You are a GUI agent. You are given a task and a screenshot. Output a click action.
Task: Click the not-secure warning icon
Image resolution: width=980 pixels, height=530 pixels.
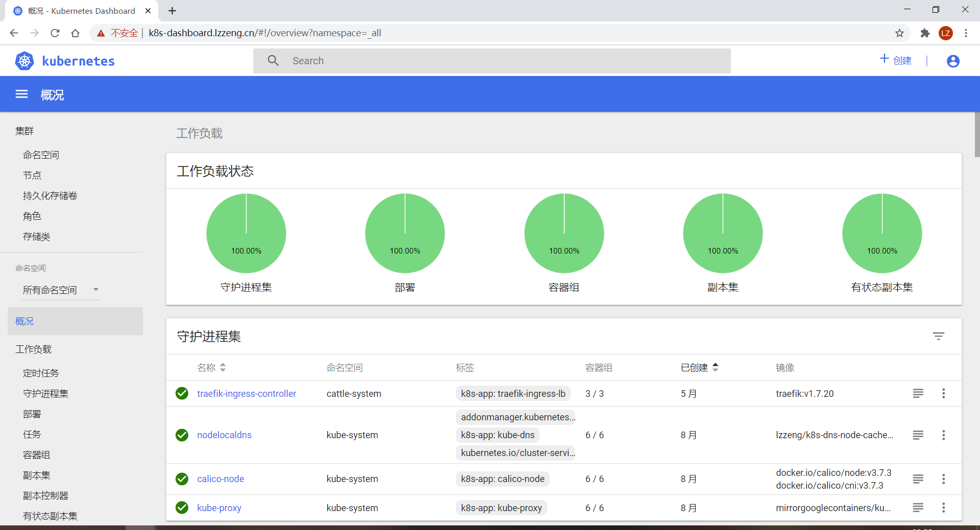(x=101, y=33)
